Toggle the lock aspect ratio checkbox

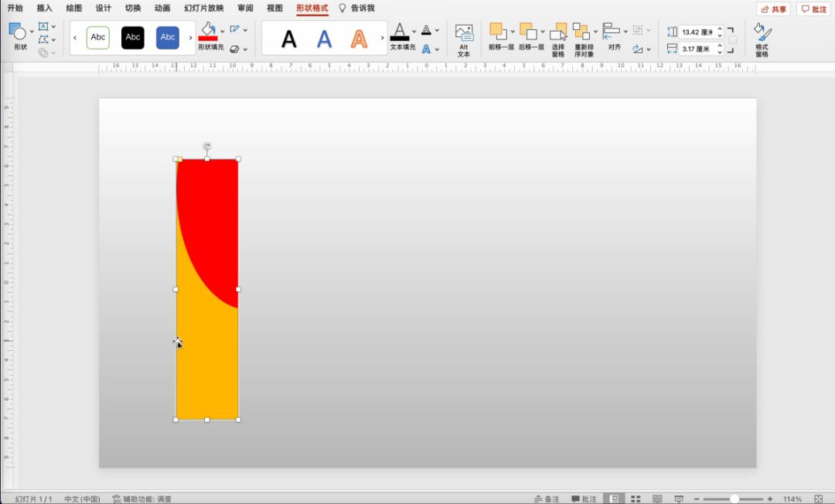(733, 40)
